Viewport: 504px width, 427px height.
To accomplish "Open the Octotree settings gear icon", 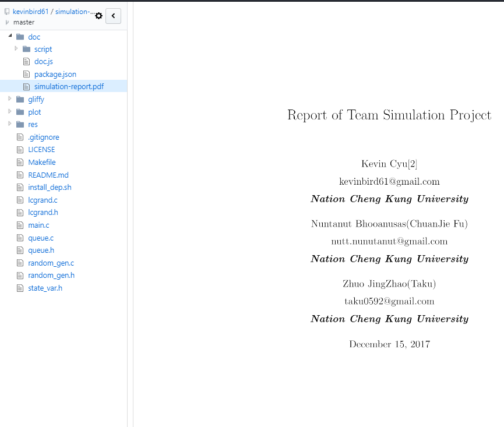I will tap(98, 16).
